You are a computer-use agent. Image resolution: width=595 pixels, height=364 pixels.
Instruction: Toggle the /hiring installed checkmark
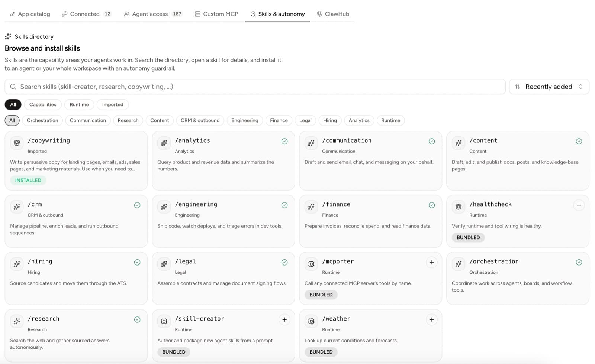137,262
